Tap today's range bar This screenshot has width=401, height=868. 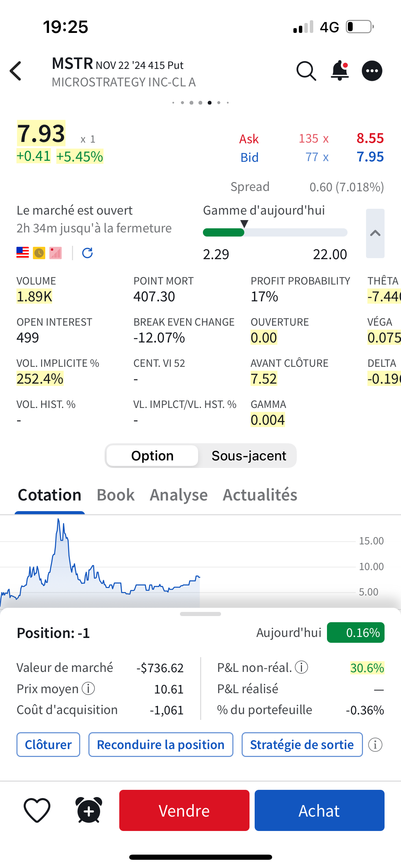(x=275, y=232)
